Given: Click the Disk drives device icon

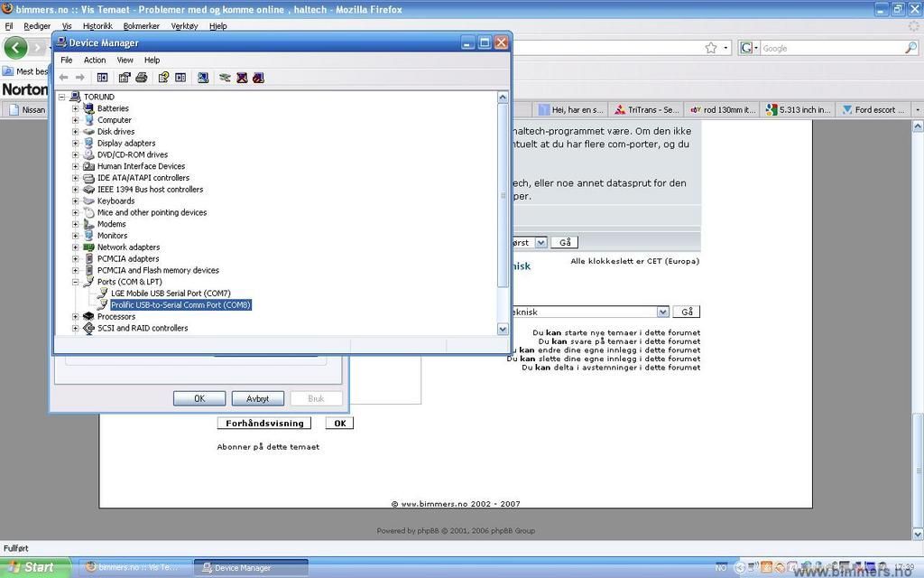Looking at the screenshot, I should [88, 132].
